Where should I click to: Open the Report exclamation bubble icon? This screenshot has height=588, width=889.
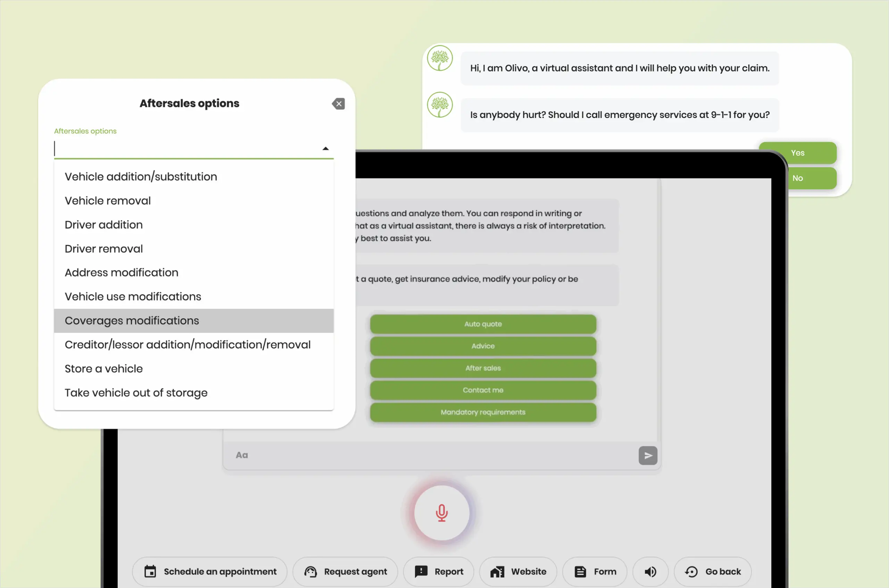[x=422, y=571]
